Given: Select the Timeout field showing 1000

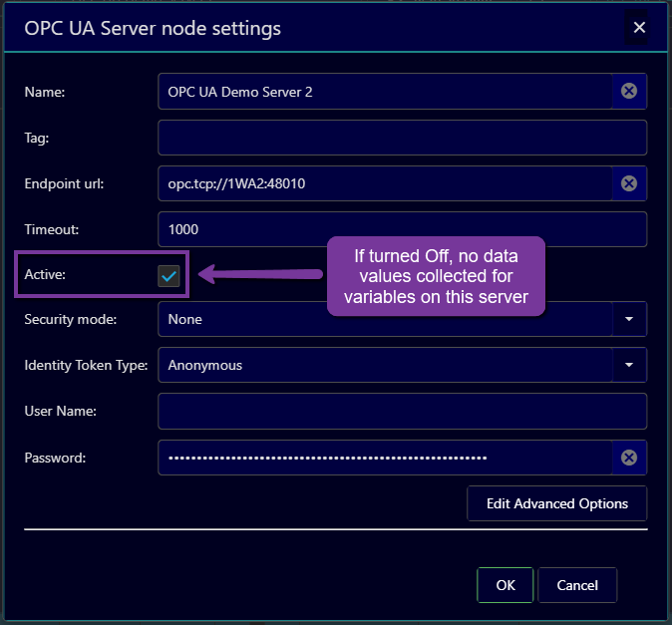Looking at the screenshot, I should 402,229.
